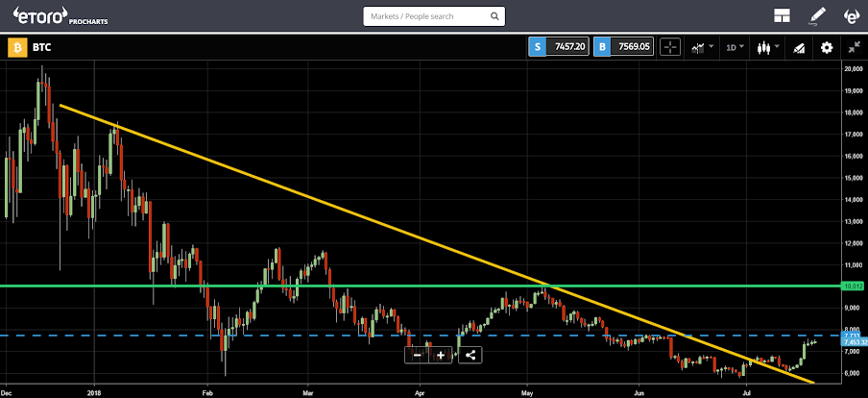
Task: Click the BTC symbol label
Action: tap(41, 48)
